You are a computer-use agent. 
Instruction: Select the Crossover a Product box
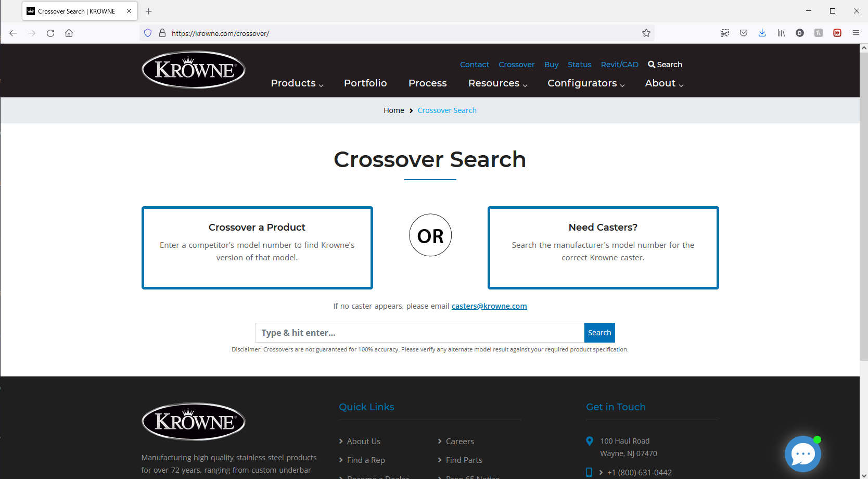(257, 248)
